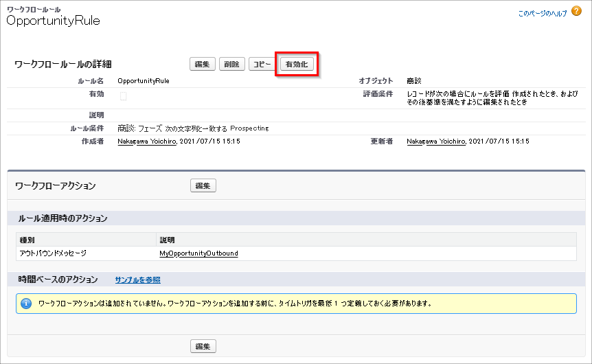This screenshot has width=592, height=364.
Task: Click the コピー button
Action: (262, 64)
